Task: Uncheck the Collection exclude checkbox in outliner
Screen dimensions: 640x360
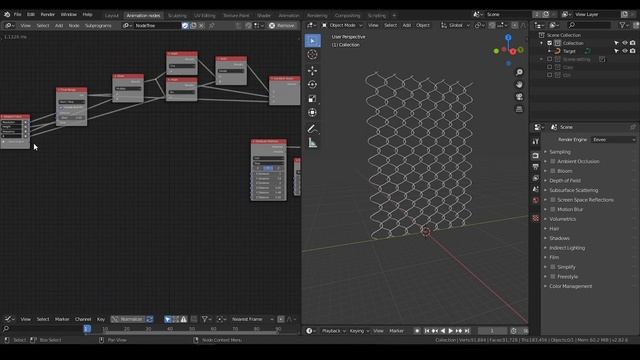Action: coord(549,43)
